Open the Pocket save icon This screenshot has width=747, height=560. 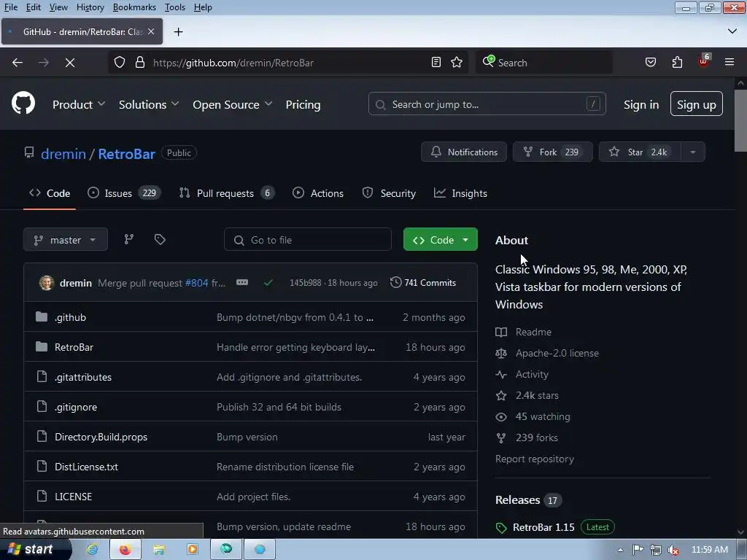(650, 63)
